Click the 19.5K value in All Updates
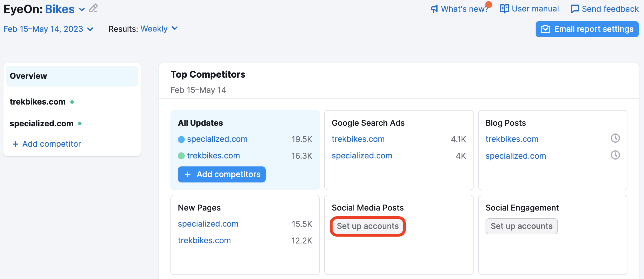Viewport: 644px width, 279px height. [302, 139]
